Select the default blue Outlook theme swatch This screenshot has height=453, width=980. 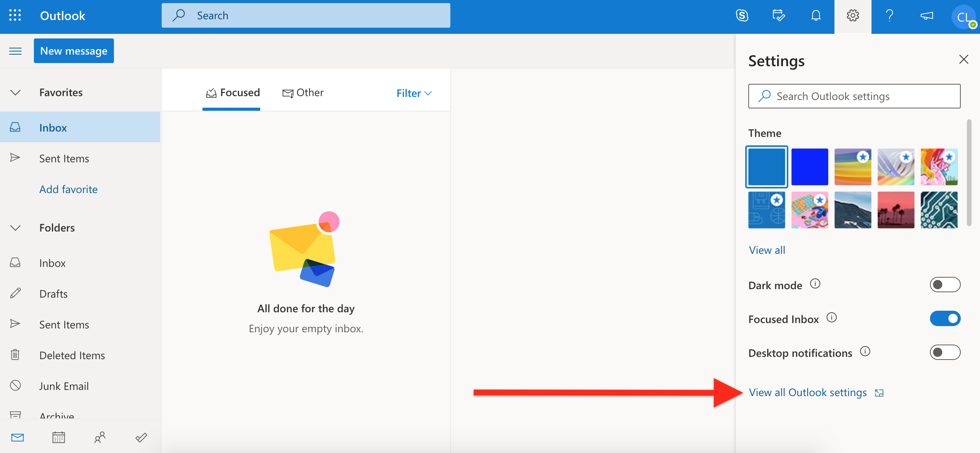[768, 166]
